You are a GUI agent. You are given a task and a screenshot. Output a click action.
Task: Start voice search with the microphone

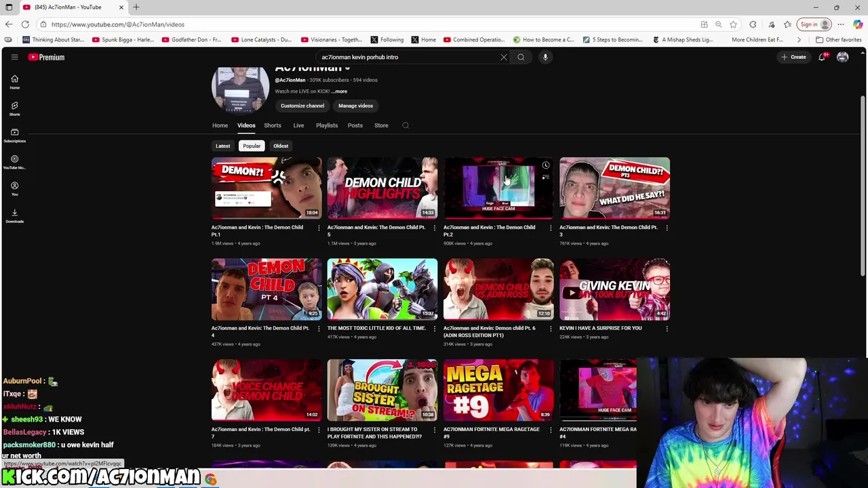click(x=545, y=57)
